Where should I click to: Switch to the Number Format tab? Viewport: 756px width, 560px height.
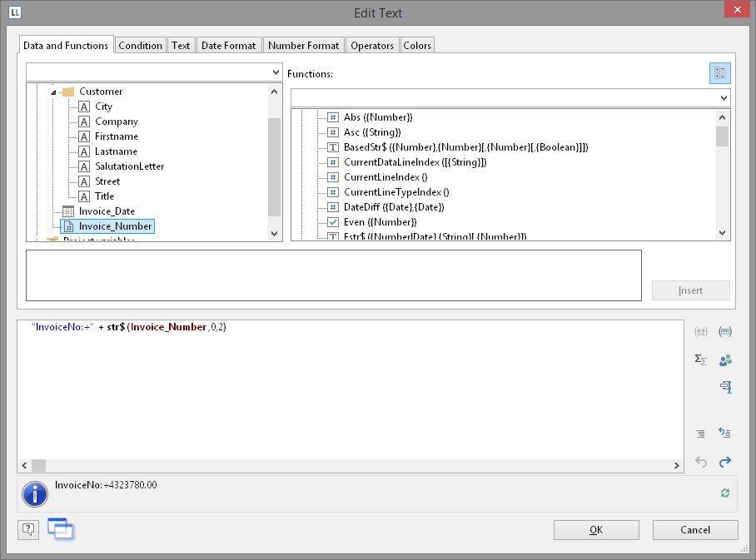pyautogui.click(x=303, y=46)
